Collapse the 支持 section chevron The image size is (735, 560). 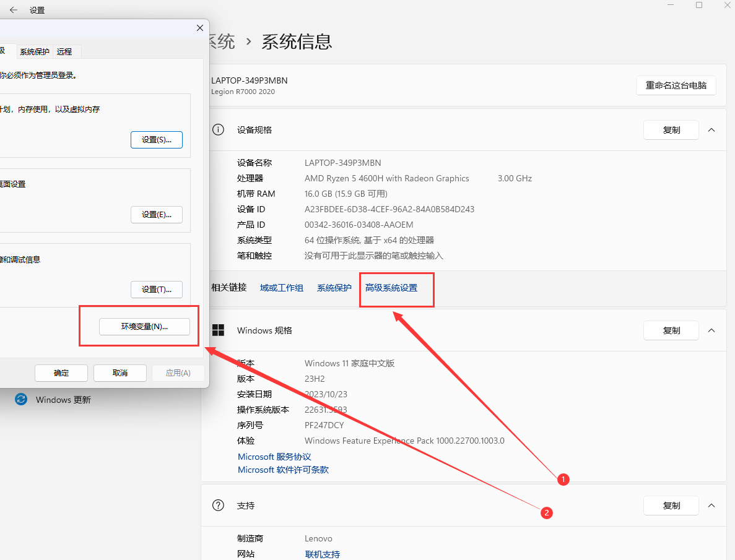tap(711, 505)
